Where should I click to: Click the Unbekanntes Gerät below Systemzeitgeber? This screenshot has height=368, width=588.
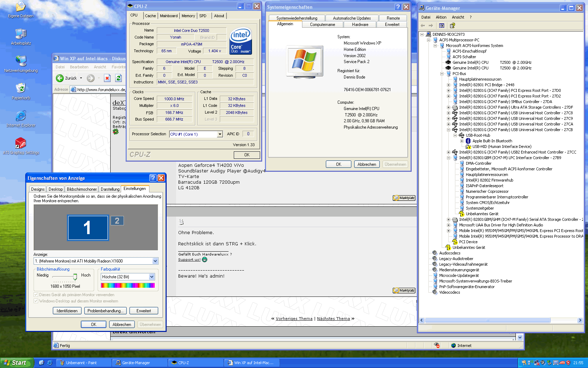click(482, 214)
